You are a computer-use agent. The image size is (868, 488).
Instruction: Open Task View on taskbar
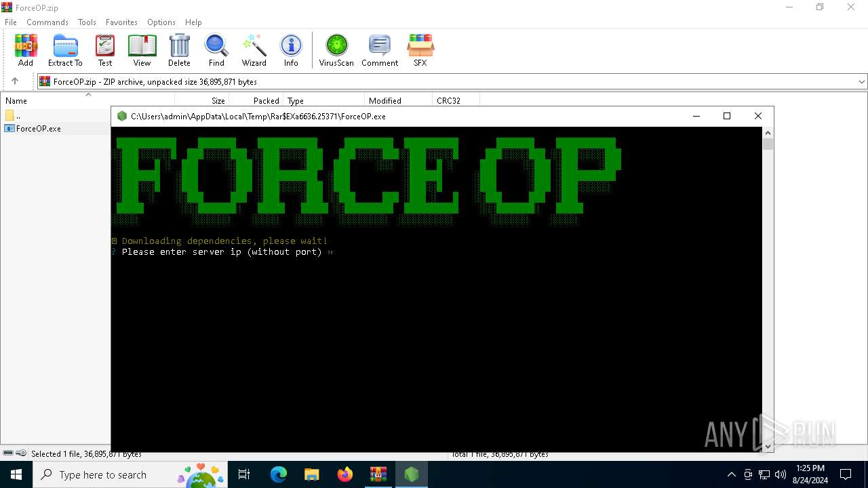[x=244, y=474]
